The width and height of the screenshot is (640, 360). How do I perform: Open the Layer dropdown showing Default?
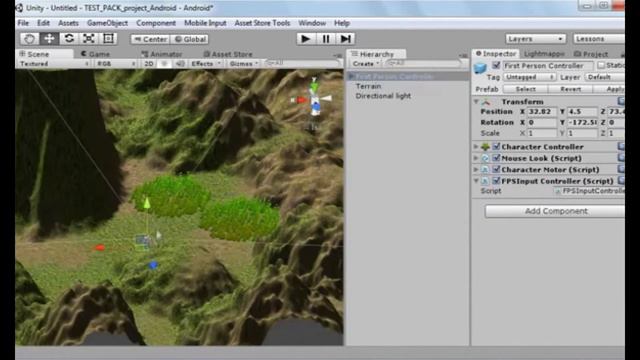coord(605,77)
